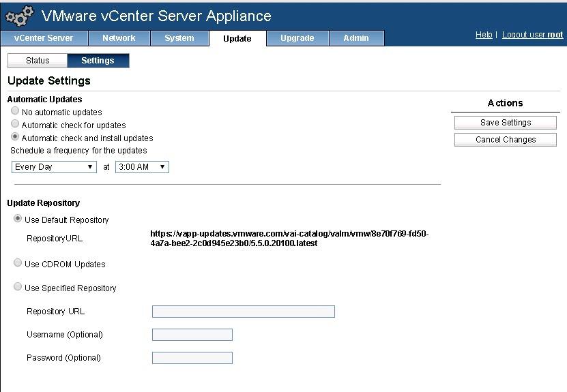Open the 3:00 AM time dropdown
The image size is (567, 392).
142,167
